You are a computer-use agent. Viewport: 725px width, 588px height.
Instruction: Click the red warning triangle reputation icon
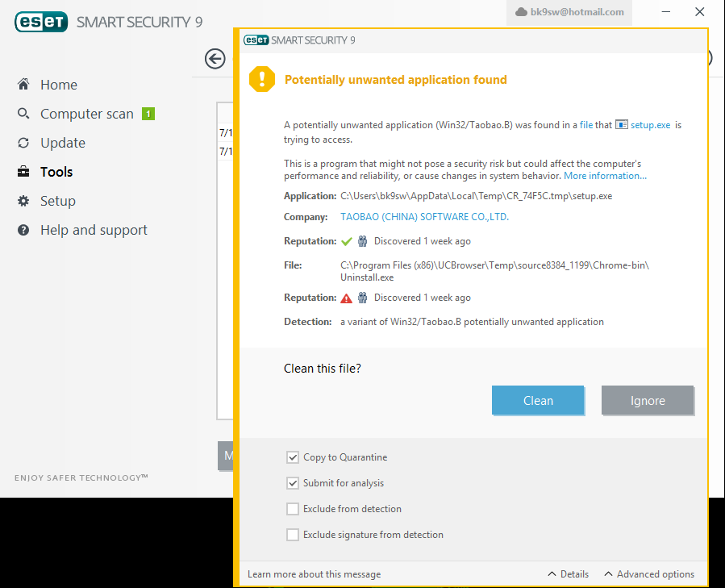tap(346, 298)
